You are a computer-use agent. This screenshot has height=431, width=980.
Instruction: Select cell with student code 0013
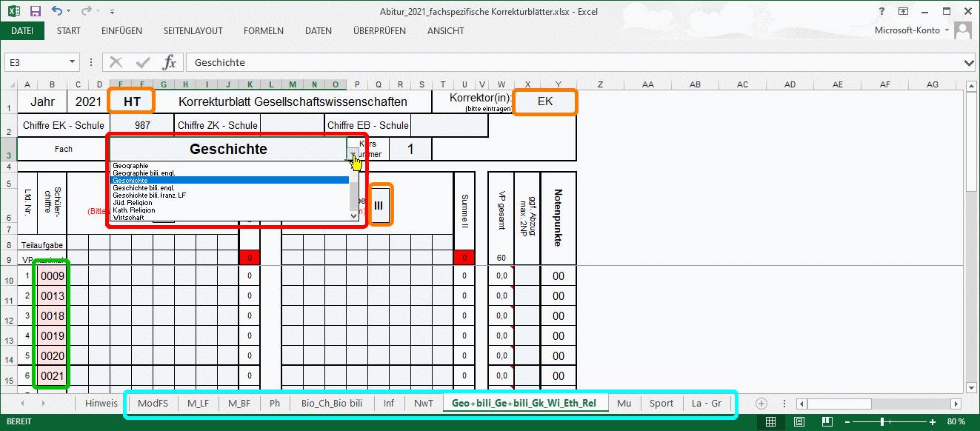point(53,296)
